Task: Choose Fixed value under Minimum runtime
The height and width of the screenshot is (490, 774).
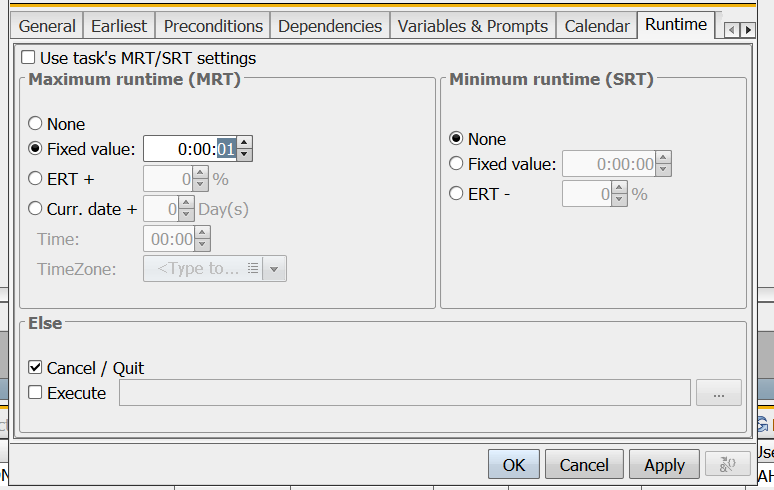Action: tap(456, 164)
